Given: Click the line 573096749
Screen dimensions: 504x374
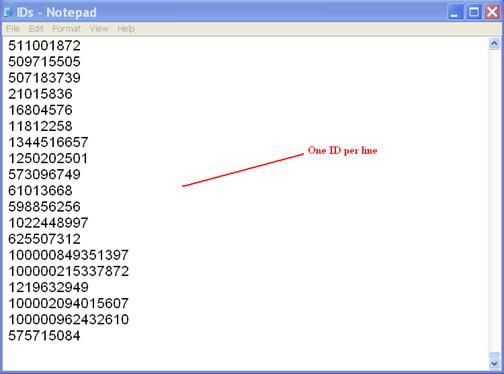Looking at the screenshot, I should pos(44,174).
